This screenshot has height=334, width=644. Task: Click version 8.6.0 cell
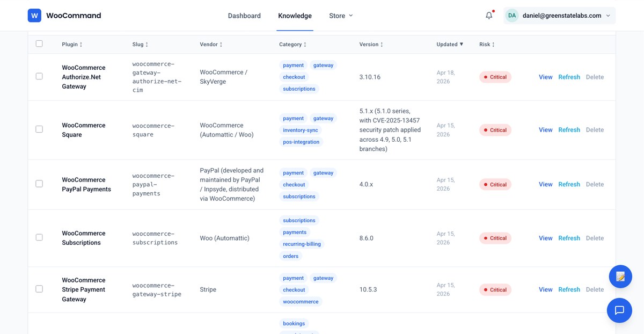point(367,238)
